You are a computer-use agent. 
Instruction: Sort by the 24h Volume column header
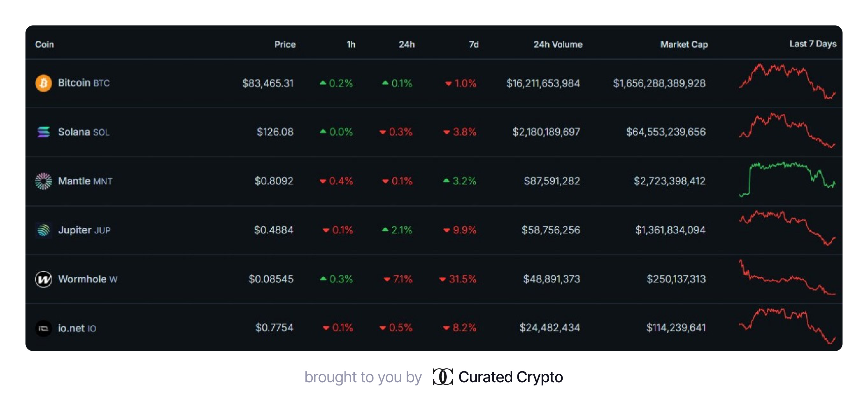[x=558, y=45]
